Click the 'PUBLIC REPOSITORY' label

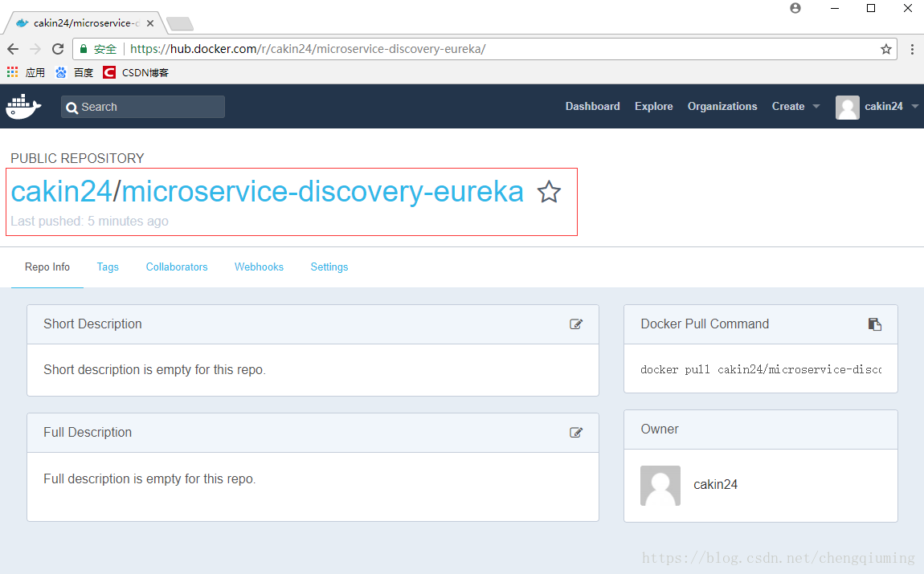click(x=77, y=158)
